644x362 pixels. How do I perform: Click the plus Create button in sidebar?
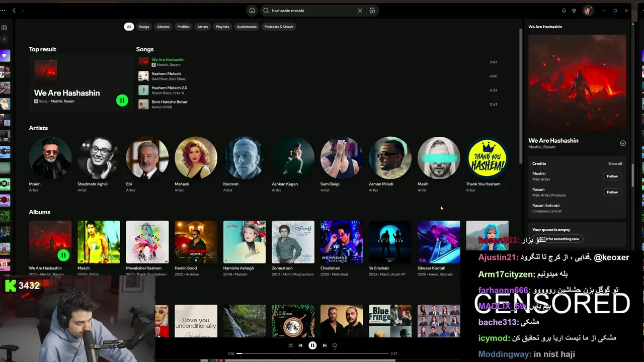[x=4, y=39]
